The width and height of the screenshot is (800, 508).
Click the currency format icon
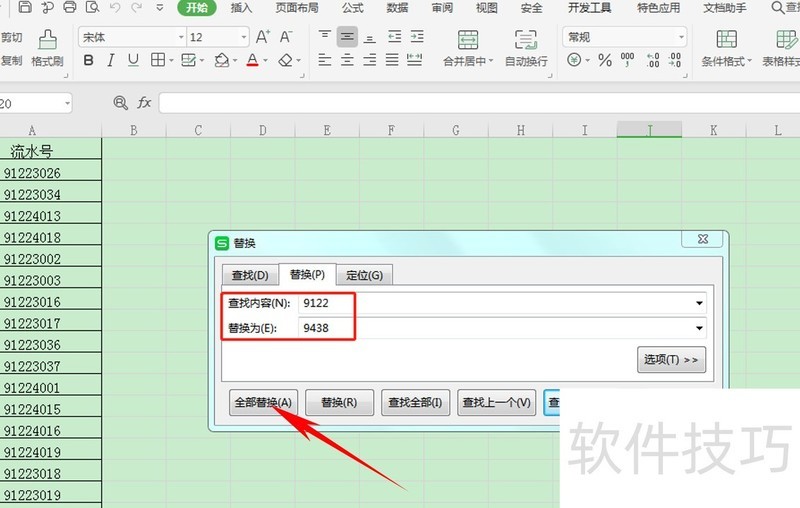[x=574, y=60]
